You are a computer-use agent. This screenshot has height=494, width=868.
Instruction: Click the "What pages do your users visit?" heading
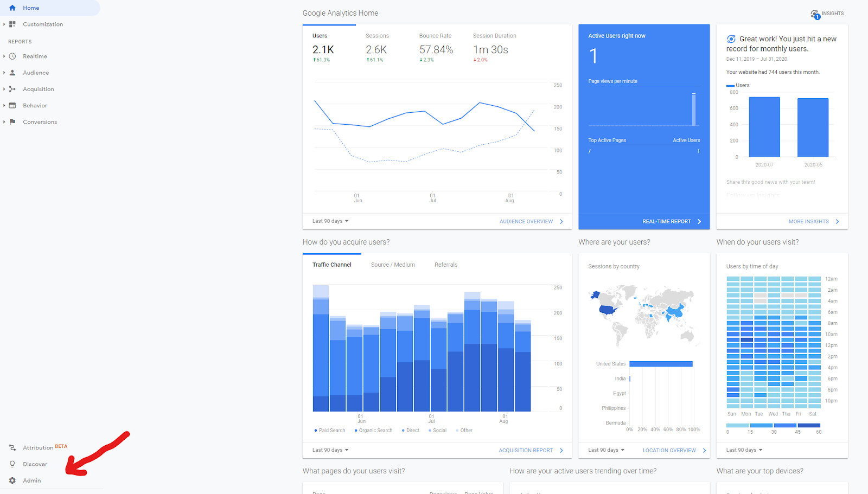(x=354, y=471)
